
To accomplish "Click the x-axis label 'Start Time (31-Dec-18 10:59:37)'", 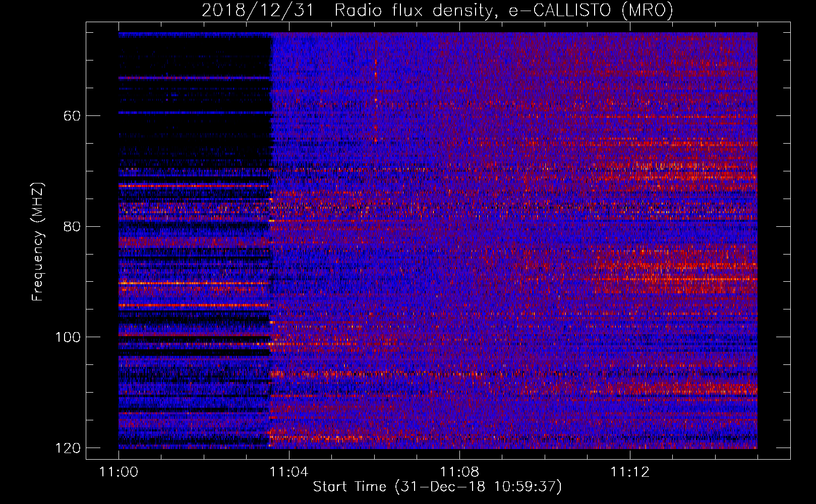I will pos(437,487).
